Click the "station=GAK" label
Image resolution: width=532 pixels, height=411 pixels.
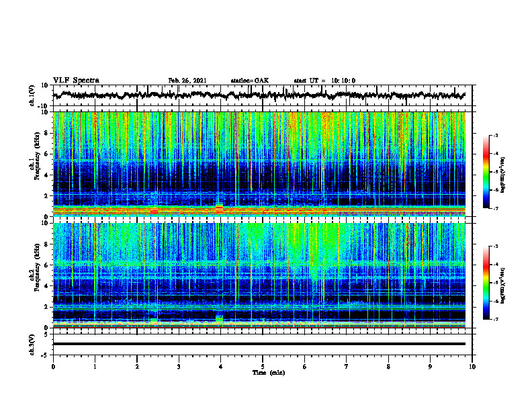[x=250, y=81]
